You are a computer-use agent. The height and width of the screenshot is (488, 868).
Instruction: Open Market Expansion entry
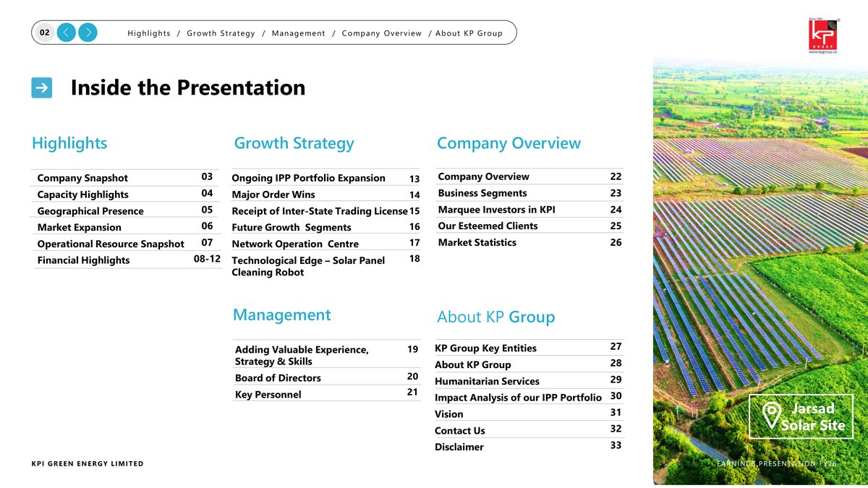point(79,228)
